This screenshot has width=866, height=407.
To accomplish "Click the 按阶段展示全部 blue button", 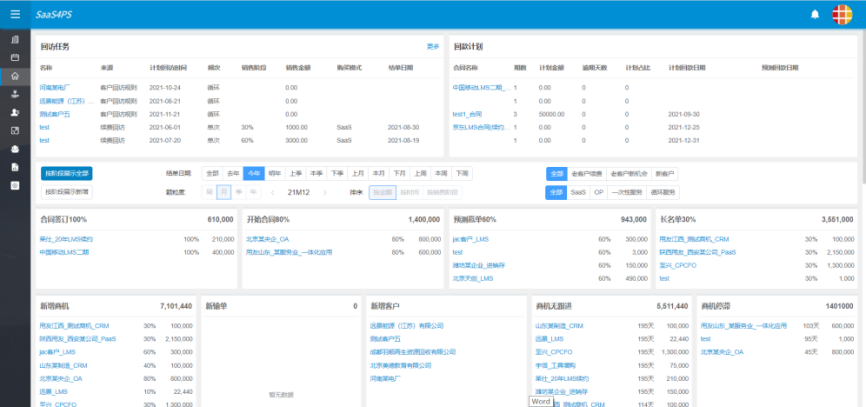I will (x=67, y=173).
